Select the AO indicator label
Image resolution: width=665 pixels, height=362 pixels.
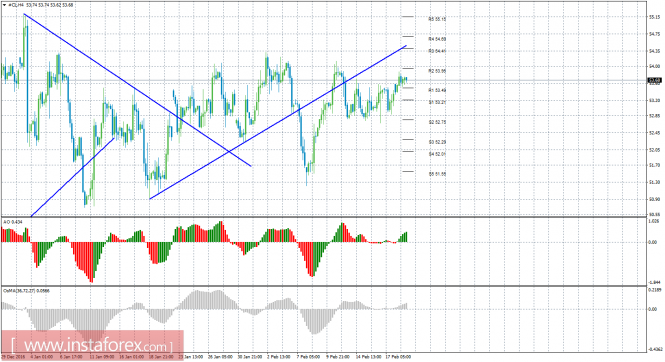(x=13, y=222)
